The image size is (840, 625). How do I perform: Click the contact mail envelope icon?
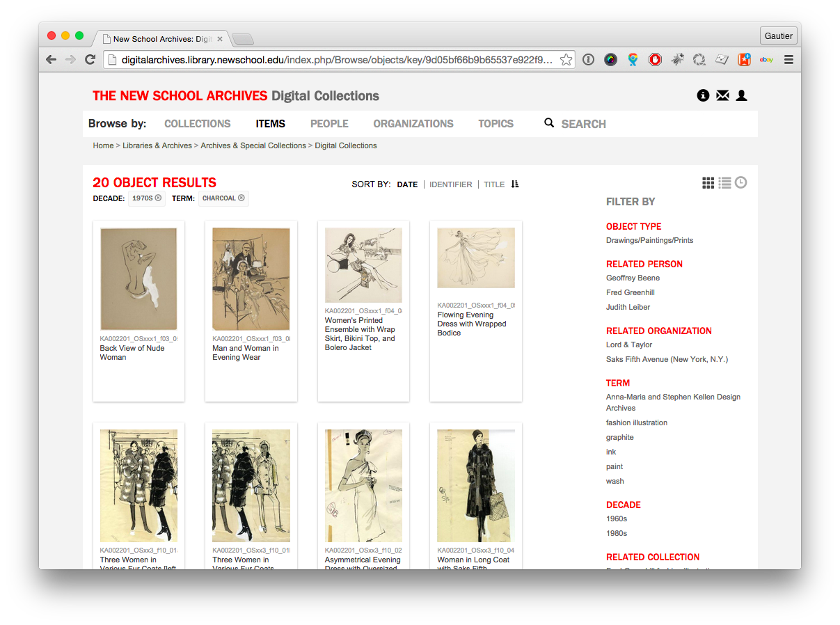pyautogui.click(x=722, y=95)
